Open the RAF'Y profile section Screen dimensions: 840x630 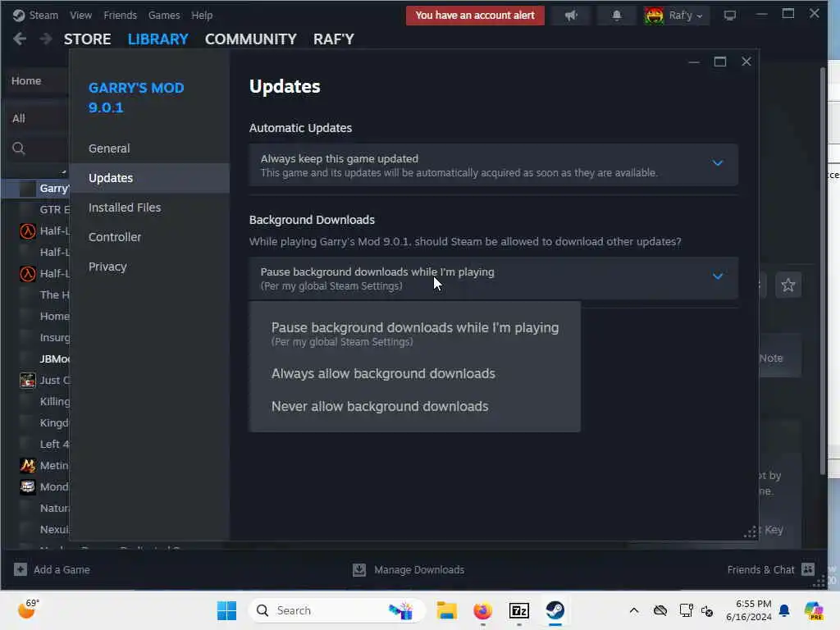334,39
